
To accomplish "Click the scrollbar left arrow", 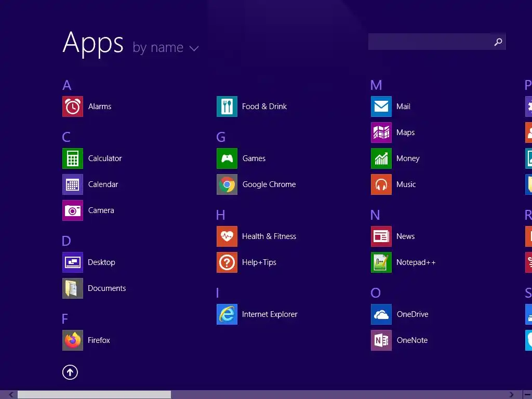I will pos(11,395).
